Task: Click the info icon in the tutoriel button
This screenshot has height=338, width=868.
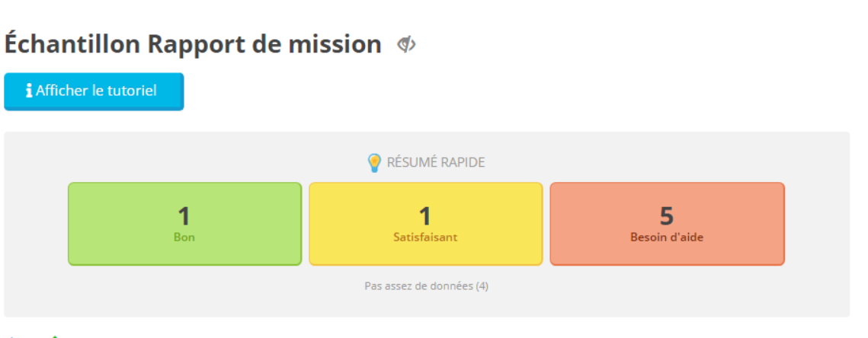Action: click(29, 91)
